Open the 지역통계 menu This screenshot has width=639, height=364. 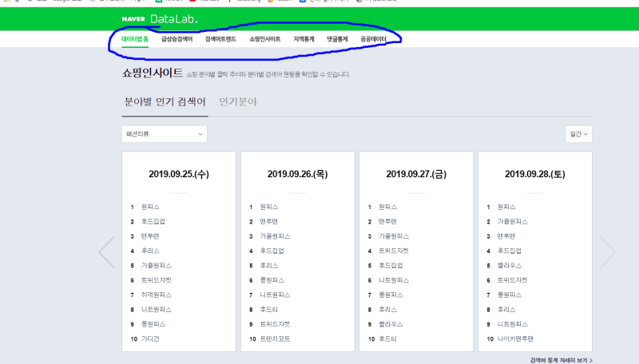tap(304, 39)
